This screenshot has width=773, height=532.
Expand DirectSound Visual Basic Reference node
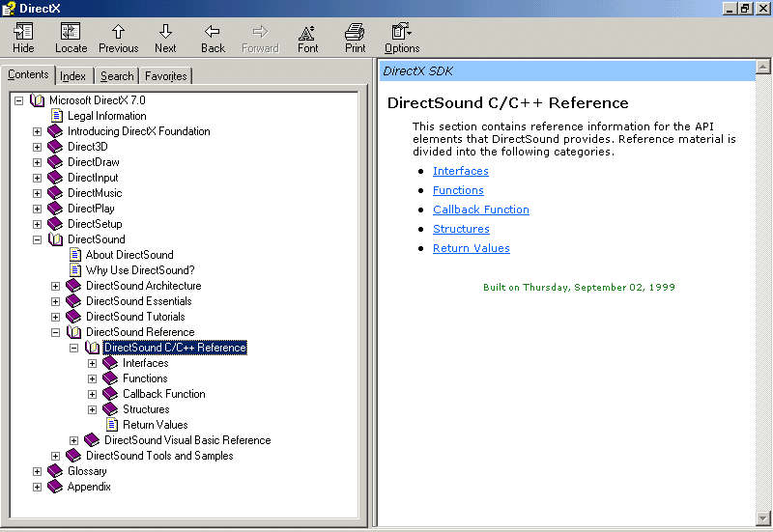tap(74, 440)
